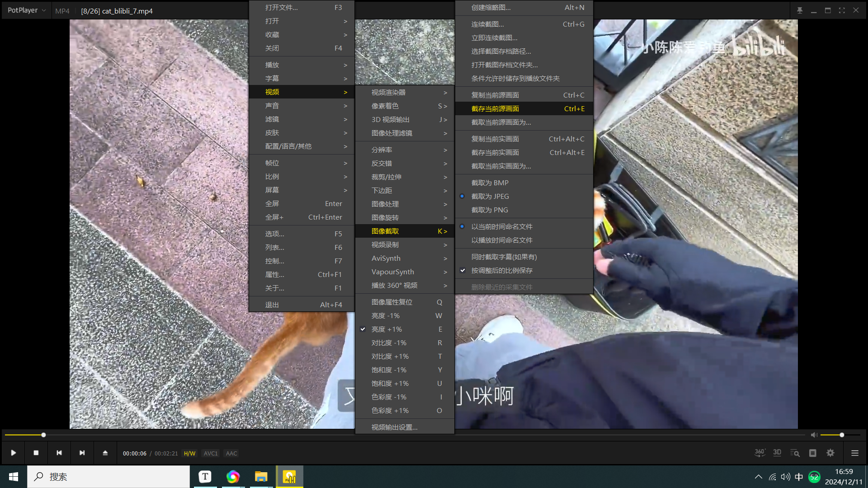This screenshot has height=488, width=868.
Task: Click the Stop playback button
Action: pos(36,453)
